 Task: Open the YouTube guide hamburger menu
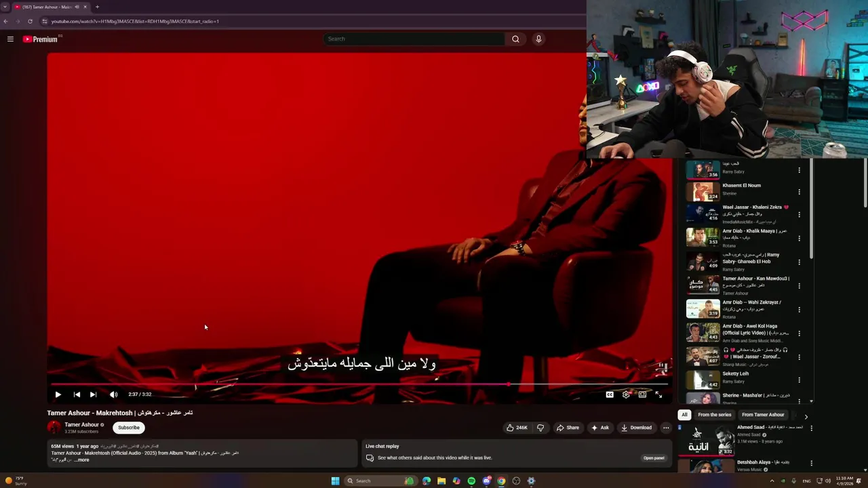pos(10,39)
